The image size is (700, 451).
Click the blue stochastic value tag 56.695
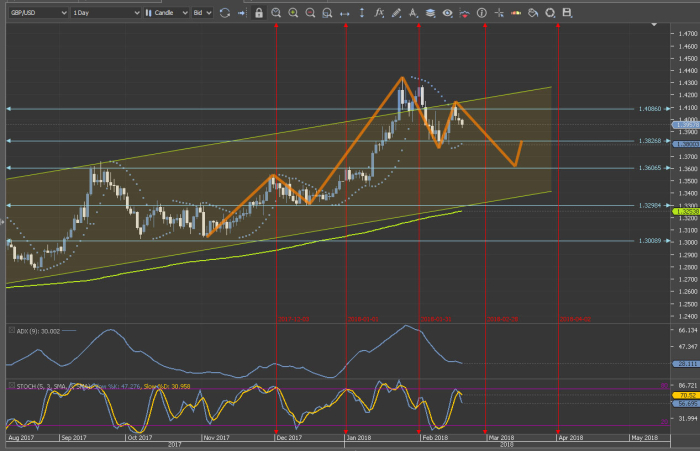coord(686,403)
